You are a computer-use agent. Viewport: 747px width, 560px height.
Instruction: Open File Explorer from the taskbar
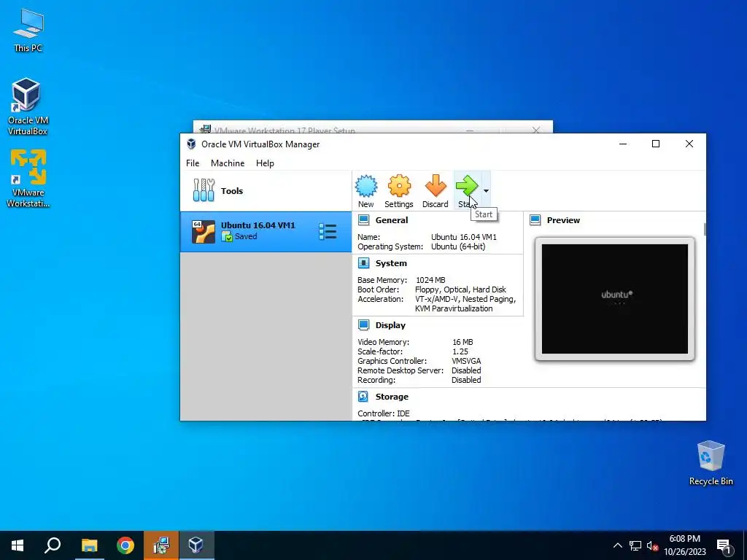[x=89, y=545]
